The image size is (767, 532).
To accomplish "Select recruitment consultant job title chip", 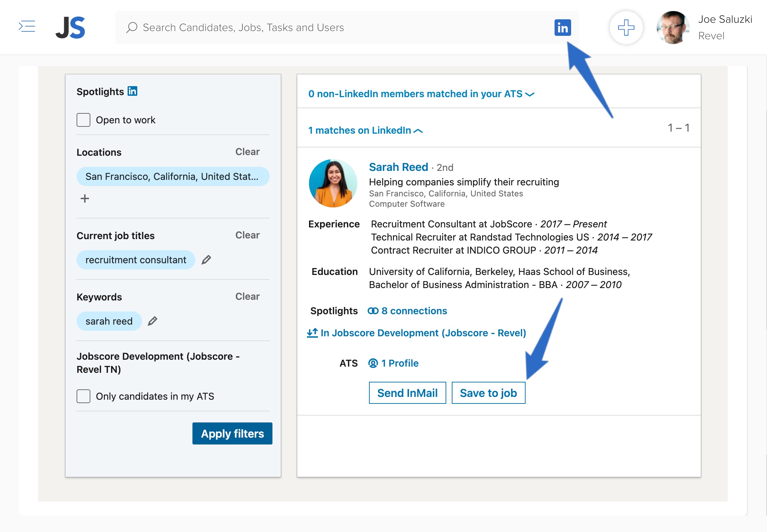I will [136, 260].
